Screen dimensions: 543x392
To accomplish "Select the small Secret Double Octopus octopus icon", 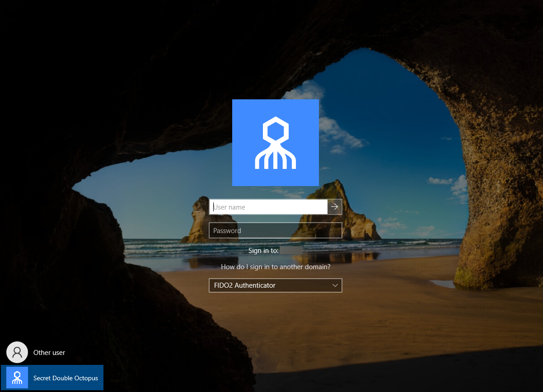I will click(17, 378).
